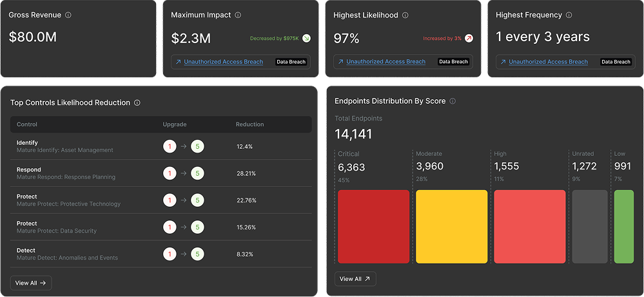The height and width of the screenshot is (297, 644).
Task: Click the Reduction column header
Action: click(x=249, y=124)
